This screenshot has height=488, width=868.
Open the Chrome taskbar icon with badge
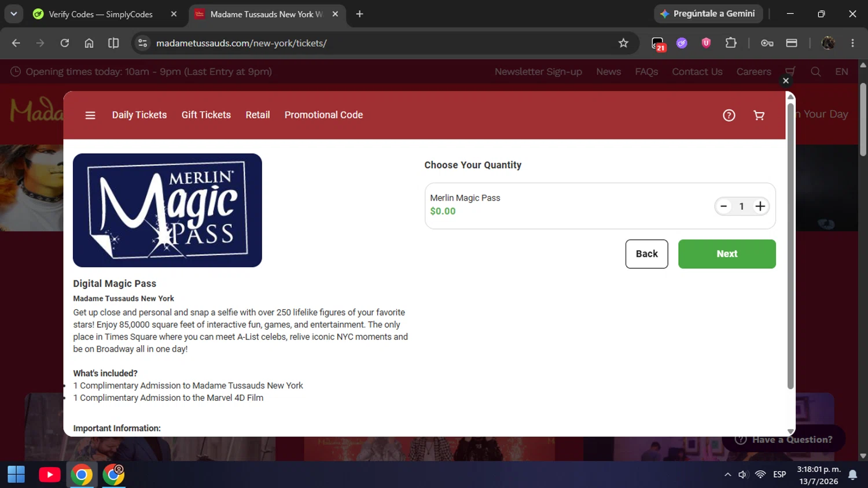pyautogui.click(x=114, y=475)
